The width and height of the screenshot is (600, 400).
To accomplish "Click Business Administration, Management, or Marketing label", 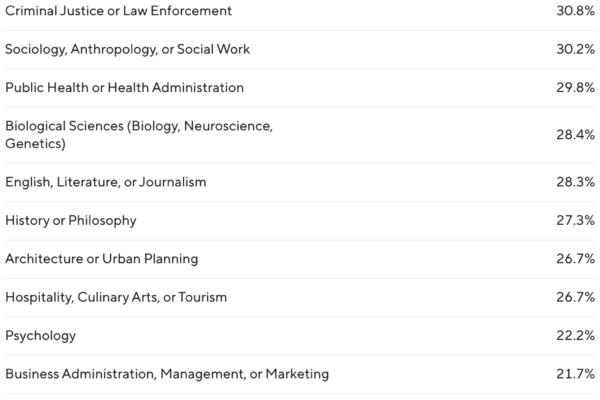I will [167, 374].
